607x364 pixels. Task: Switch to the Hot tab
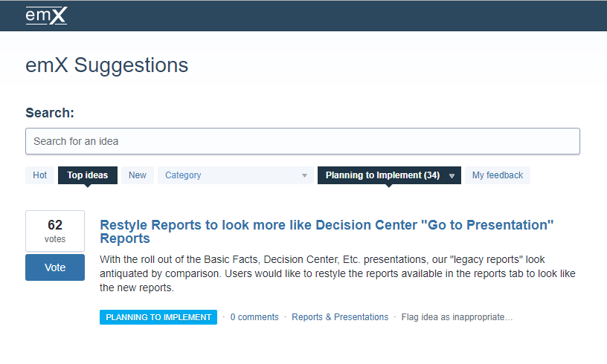(40, 175)
